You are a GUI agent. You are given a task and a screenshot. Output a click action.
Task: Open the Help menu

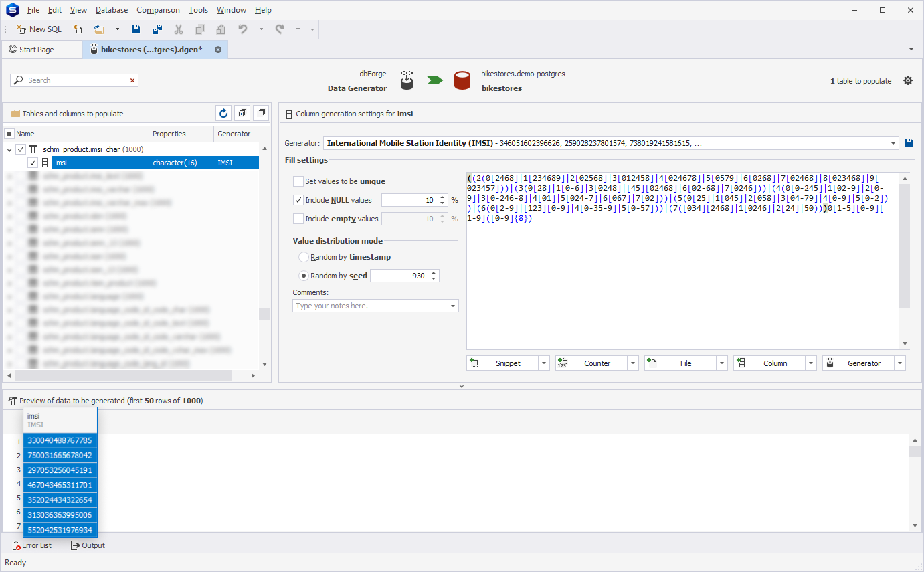click(263, 10)
